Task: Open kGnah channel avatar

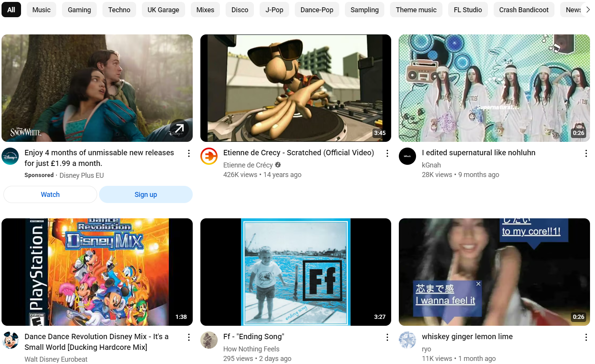Action: coord(408,156)
